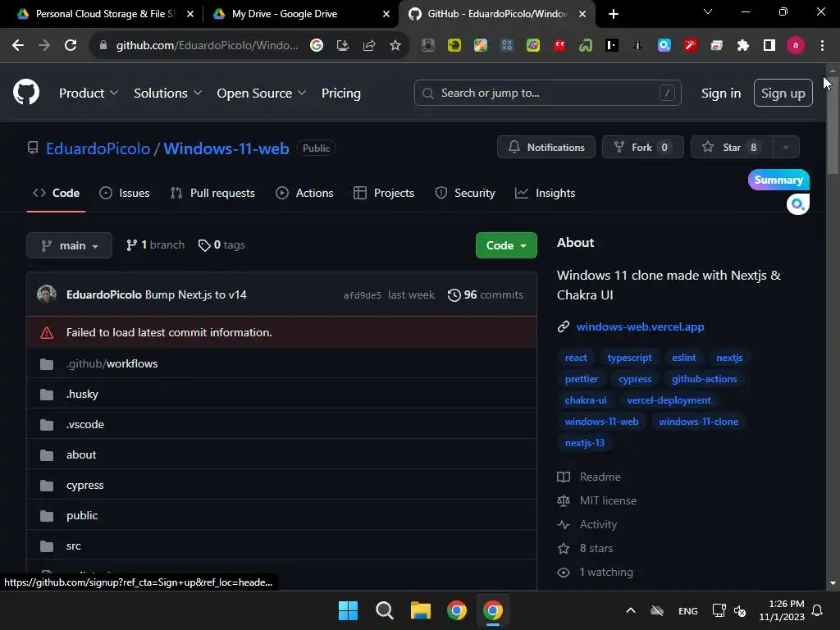Open the green Code dropdown
This screenshot has width=840, height=630.
coord(506,245)
